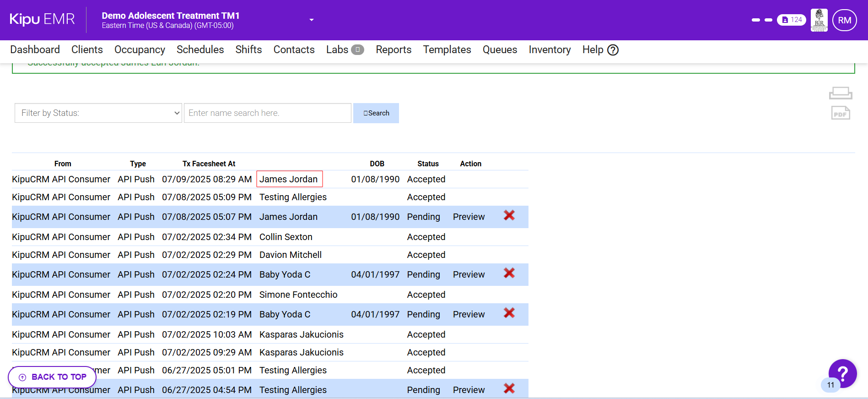Focus the name search input field
Viewport: 868px width, 399px height.
tap(267, 113)
